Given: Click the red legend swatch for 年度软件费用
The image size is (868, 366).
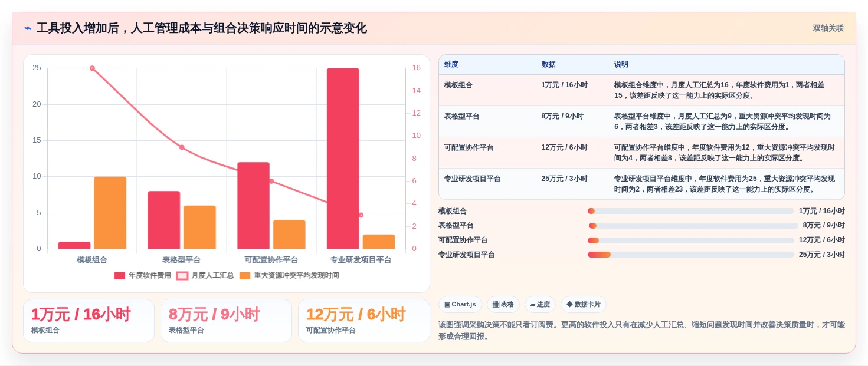Looking at the screenshot, I should click(120, 275).
